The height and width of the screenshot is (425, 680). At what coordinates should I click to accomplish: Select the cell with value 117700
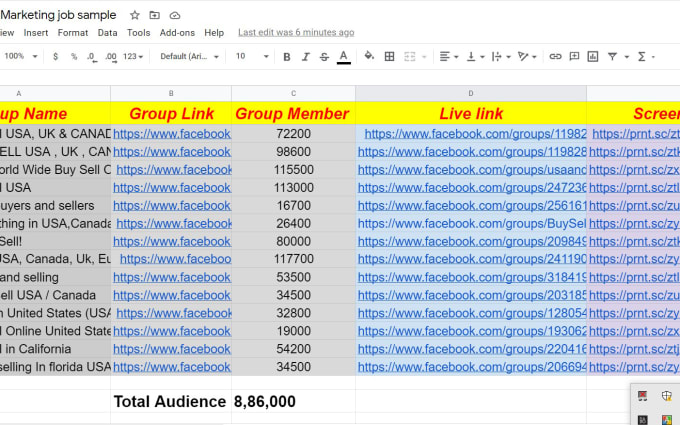(293, 259)
